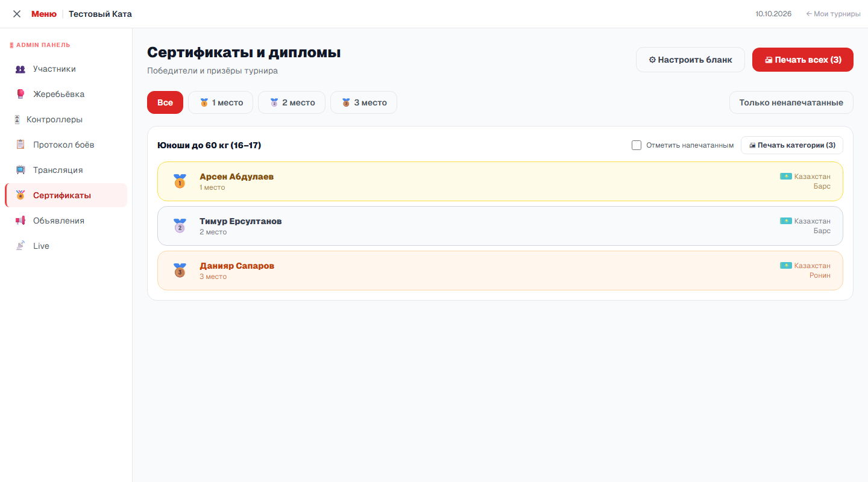868x482 pixels.
Task: Click Печать категории (3) button
Action: (792, 145)
